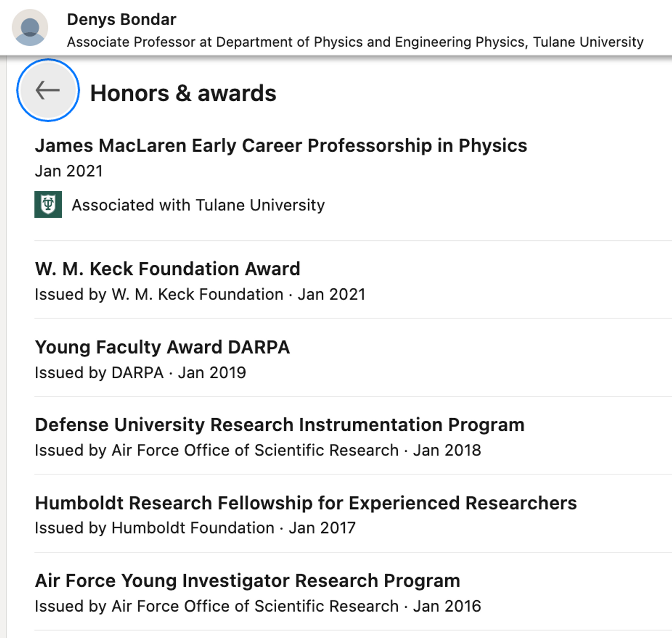Click Issued by W. M. Keck Foundation line

coord(199,294)
